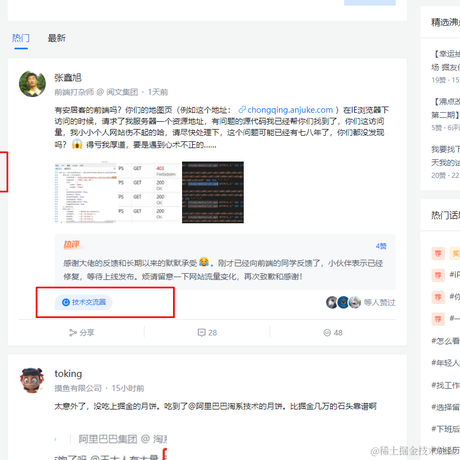The height and width of the screenshot is (460, 460).
Task: Click the chain link icon before chongqing.anjuke.com
Action: point(242,109)
